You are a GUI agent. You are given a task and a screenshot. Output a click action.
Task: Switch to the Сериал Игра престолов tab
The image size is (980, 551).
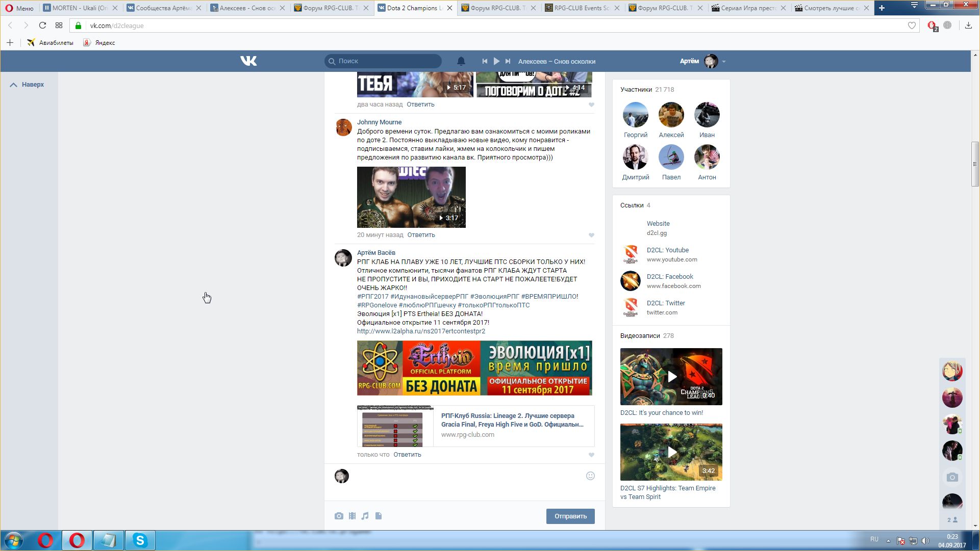(x=749, y=8)
